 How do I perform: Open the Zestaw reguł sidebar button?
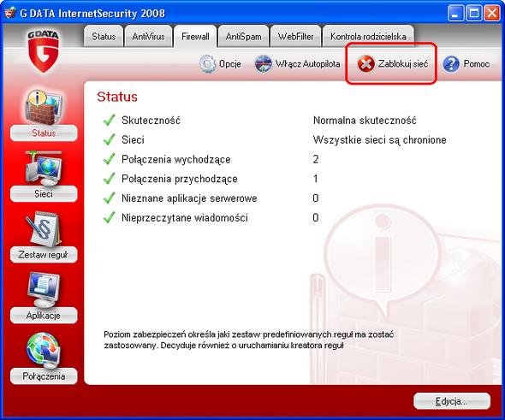click(44, 255)
